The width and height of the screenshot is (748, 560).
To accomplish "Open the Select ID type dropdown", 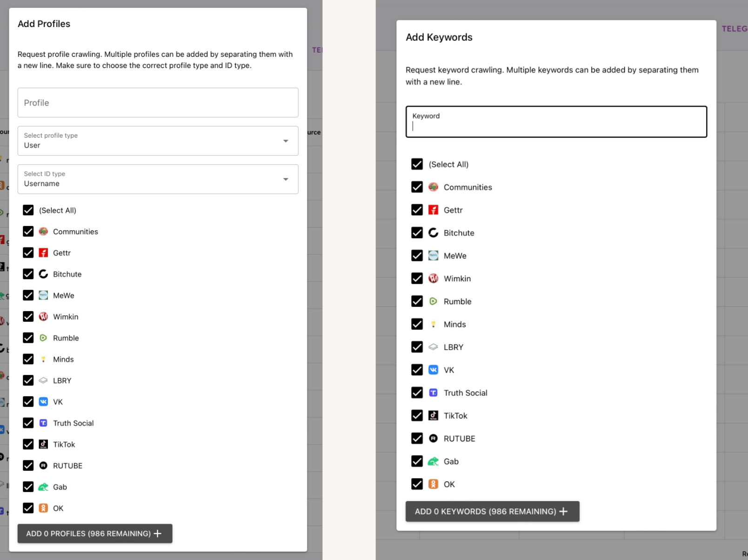I will tap(158, 179).
